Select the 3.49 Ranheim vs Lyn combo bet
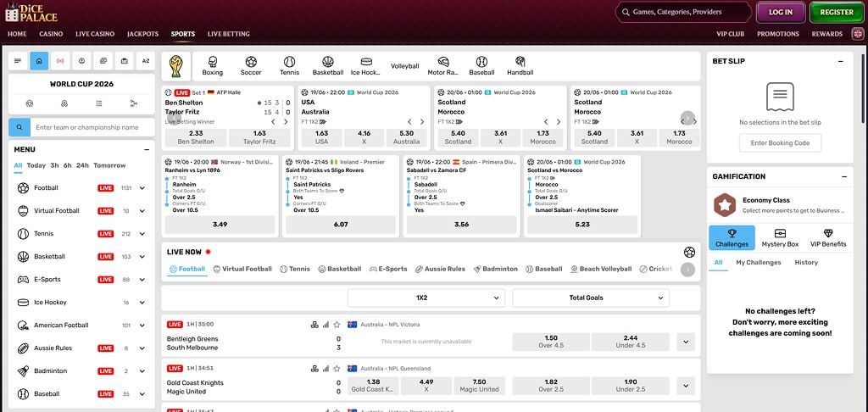 pyautogui.click(x=220, y=225)
